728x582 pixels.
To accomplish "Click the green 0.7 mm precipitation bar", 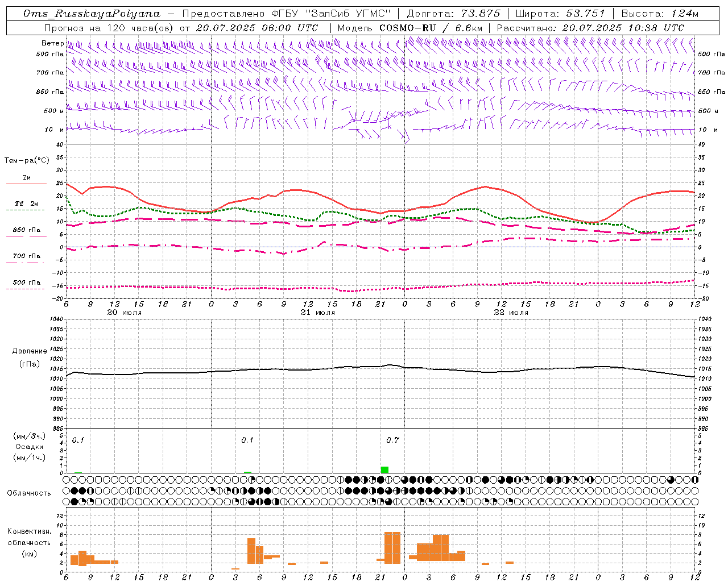I will [x=384, y=469].
